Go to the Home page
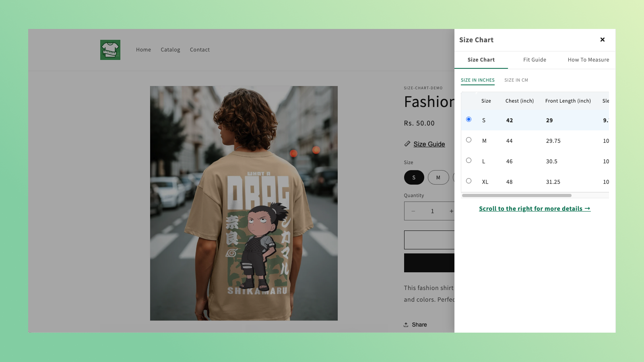The height and width of the screenshot is (362, 644). coord(143,50)
